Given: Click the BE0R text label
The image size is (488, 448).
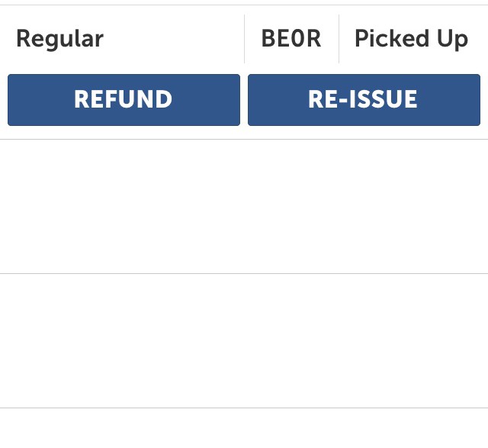Looking at the screenshot, I should pyautogui.click(x=291, y=39).
